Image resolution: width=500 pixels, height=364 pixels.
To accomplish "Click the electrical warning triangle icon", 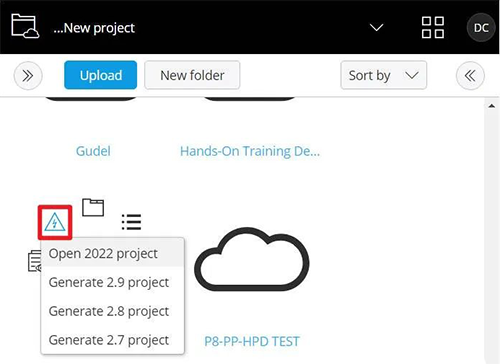I will (x=55, y=222).
